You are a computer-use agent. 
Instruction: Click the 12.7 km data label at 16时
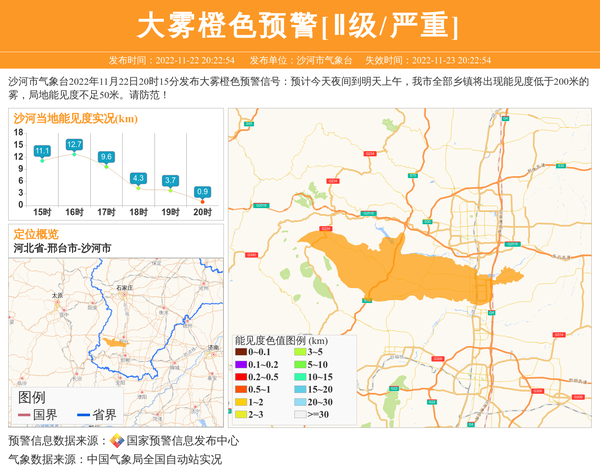74,145
